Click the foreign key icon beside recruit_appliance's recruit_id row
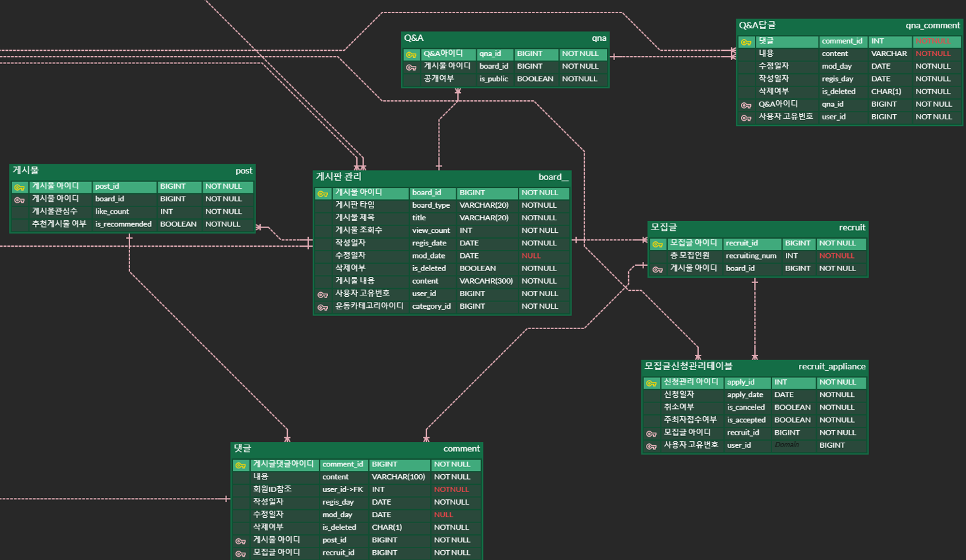The height and width of the screenshot is (560, 966). click(x=651, y=434)
